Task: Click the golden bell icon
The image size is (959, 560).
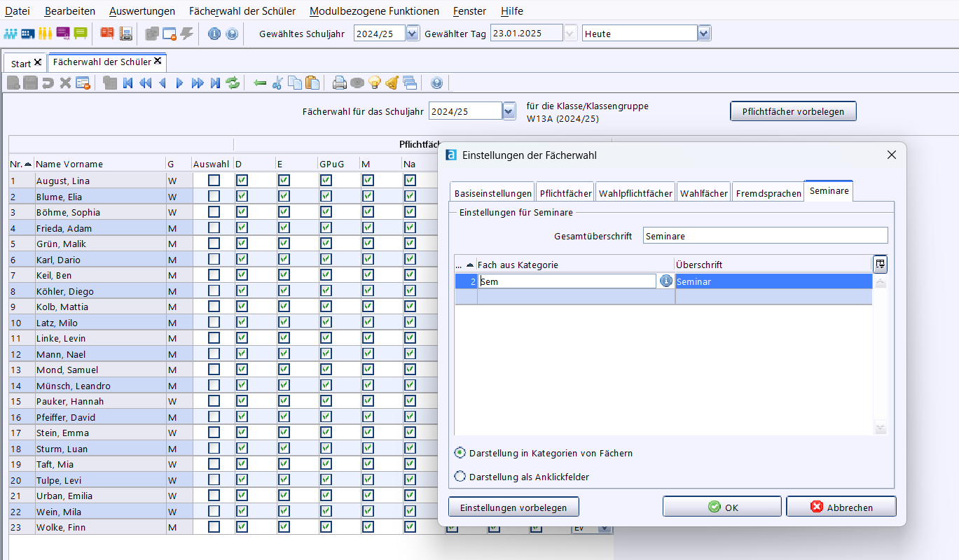Action: pyautogui.click(x=392, y=83)
